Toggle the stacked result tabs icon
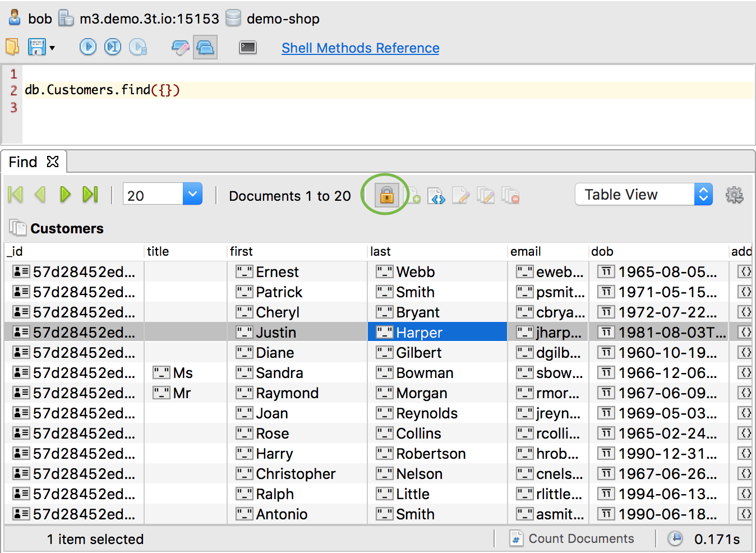The image size is (756, 553). [x=205, y=47]
